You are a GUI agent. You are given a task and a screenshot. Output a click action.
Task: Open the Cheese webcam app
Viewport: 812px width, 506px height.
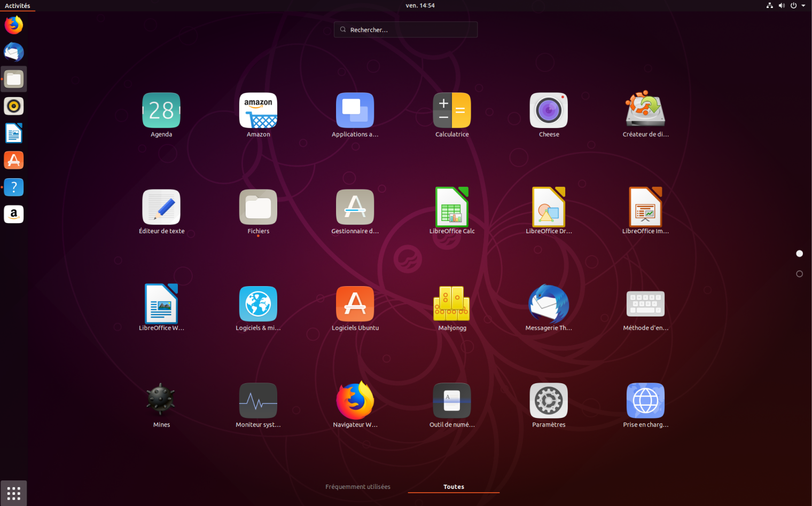[549, 110]
